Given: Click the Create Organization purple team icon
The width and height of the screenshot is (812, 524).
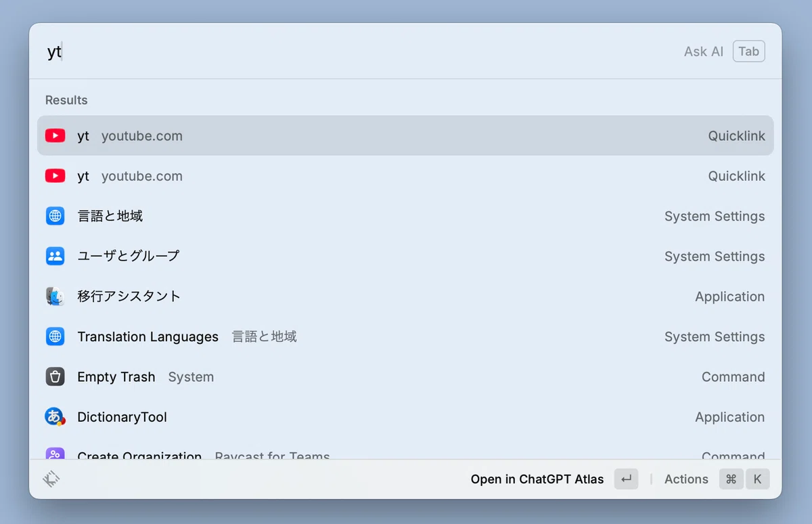Looking at the screenshot, I should [55, 454].
